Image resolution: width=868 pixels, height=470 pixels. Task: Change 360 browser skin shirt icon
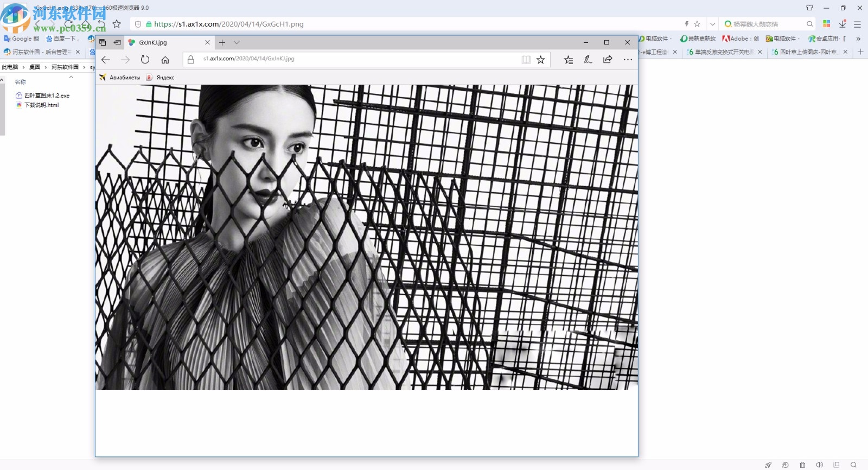810,8
